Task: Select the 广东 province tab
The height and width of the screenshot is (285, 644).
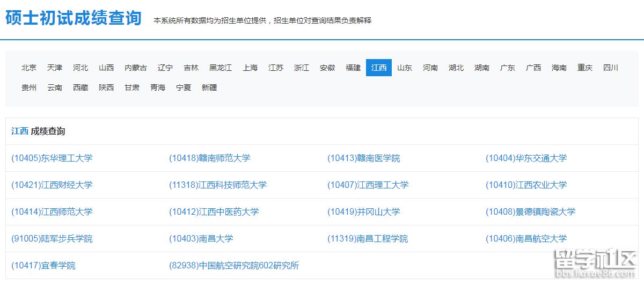Action: pos(508,68)
